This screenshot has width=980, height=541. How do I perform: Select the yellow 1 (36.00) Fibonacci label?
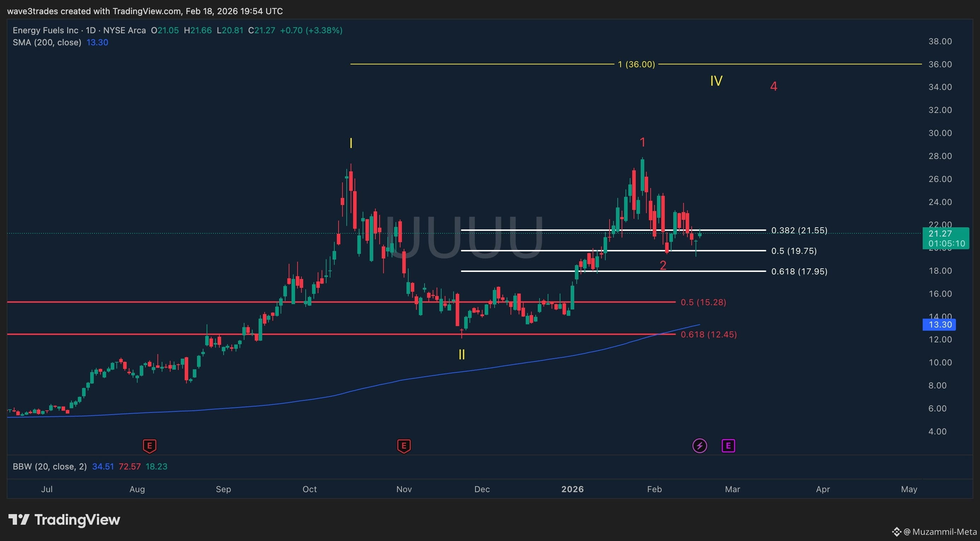(636, 64)
